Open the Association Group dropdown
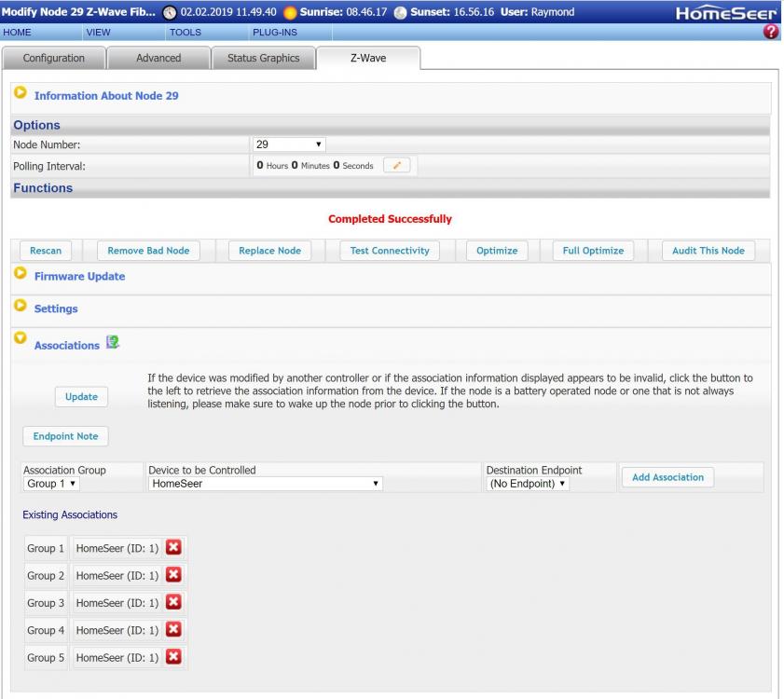The height and width of the screenshot is (699, 784). [x=51, y=484]
